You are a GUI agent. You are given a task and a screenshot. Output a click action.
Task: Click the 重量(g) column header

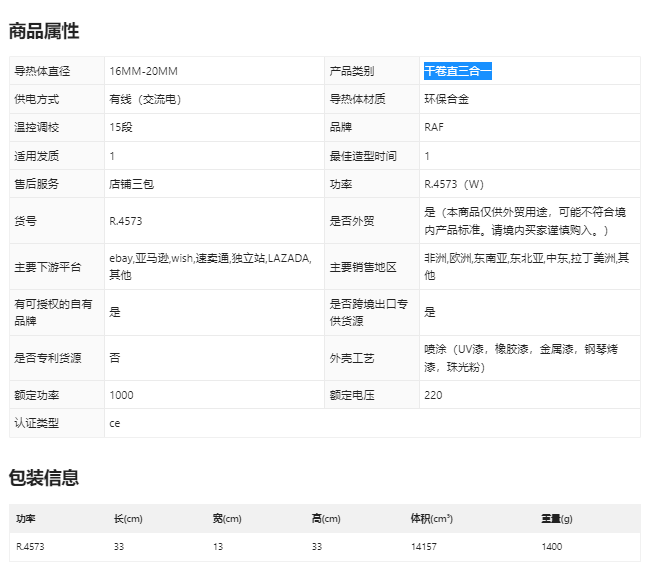pos(556,518)
